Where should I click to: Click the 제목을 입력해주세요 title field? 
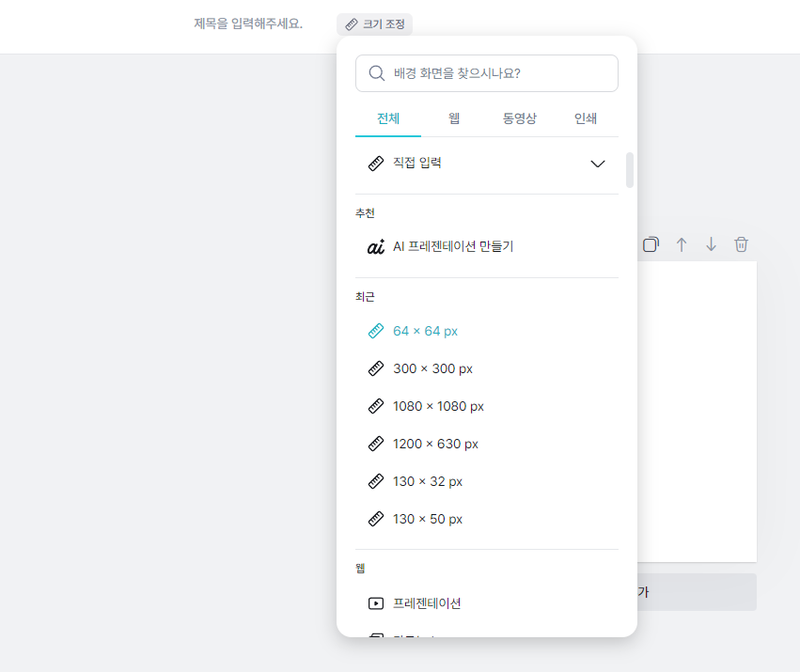[x=247, y=24]
